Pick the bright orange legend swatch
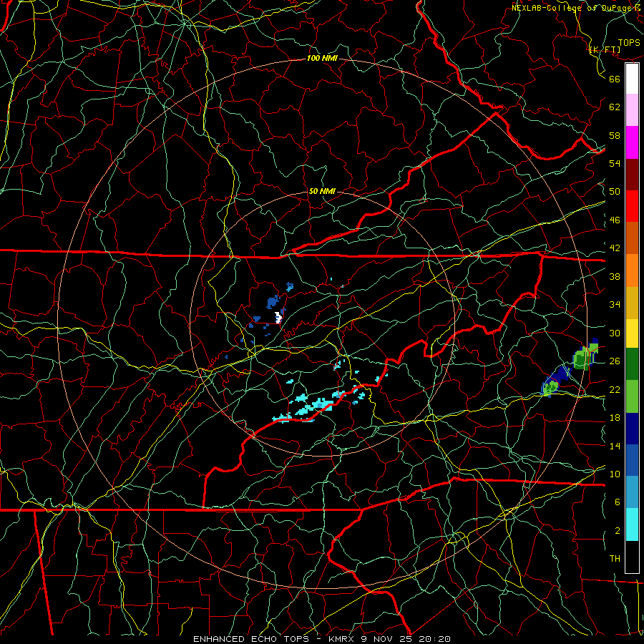The width and height of the screenshot is (644, 644). pos(632,270)
